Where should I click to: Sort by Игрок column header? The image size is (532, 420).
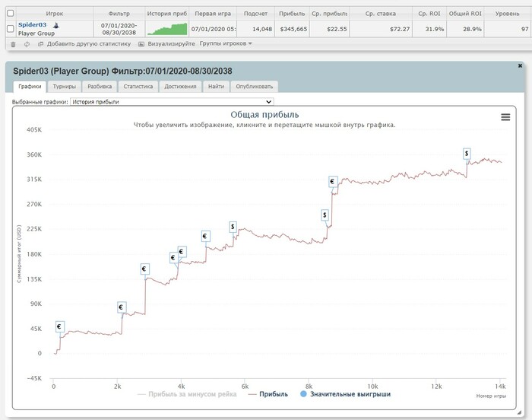pos(55,14)
